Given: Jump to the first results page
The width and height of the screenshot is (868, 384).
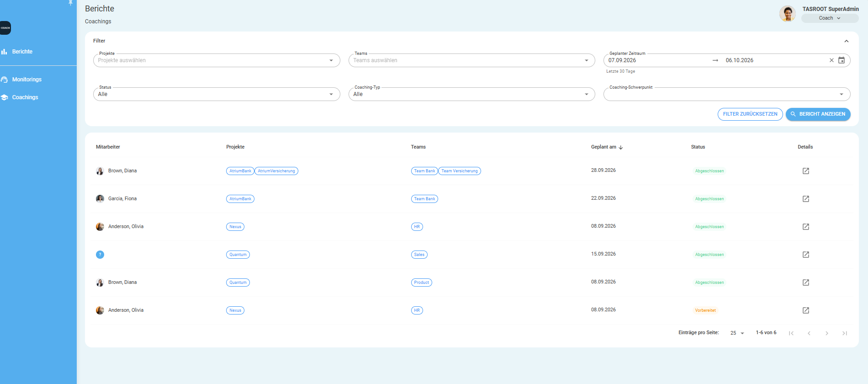Looking at the screenshot, I should tap(791, 333).
